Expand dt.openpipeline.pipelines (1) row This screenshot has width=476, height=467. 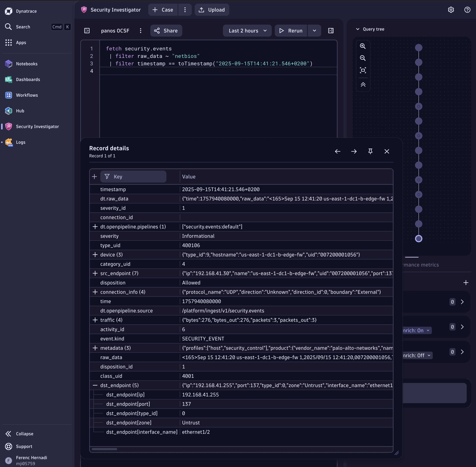[x=95, y=227]
